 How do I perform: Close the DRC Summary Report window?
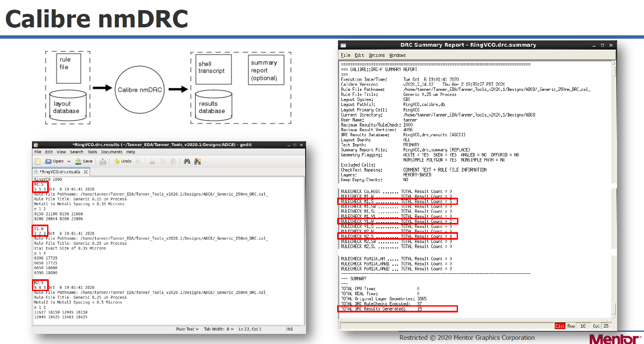[611, 45]
